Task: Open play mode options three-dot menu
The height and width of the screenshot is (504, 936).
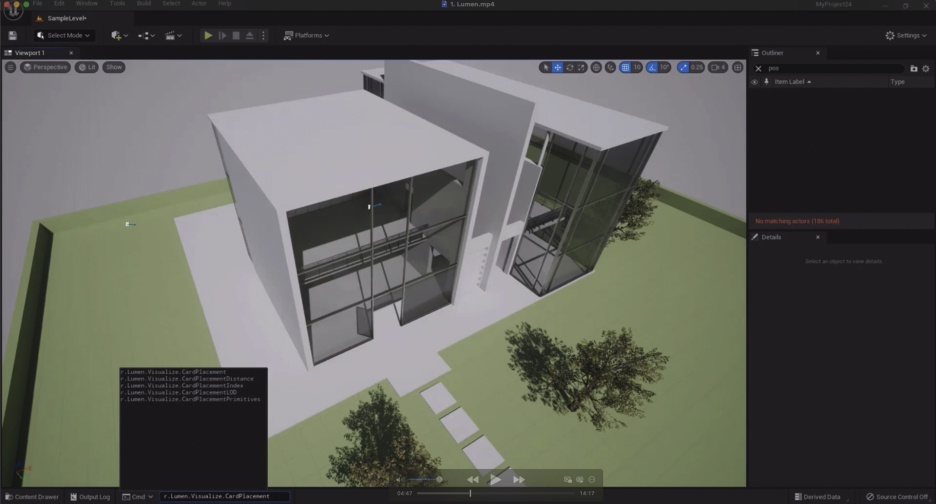Action: click(x=263, y=36)
